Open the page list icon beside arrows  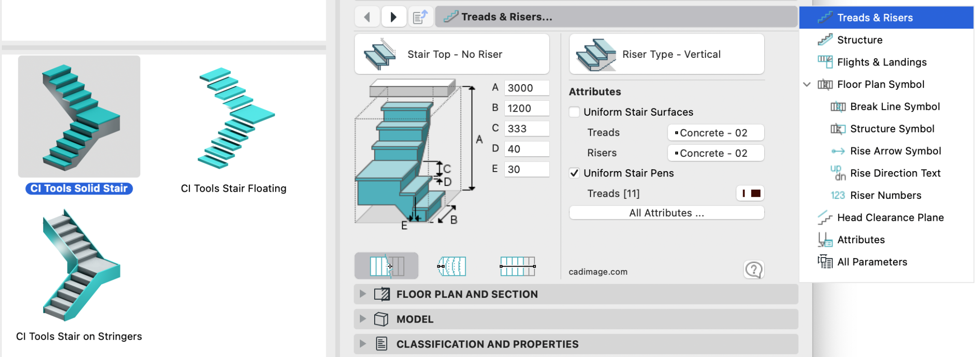click(x=420, y=17)
